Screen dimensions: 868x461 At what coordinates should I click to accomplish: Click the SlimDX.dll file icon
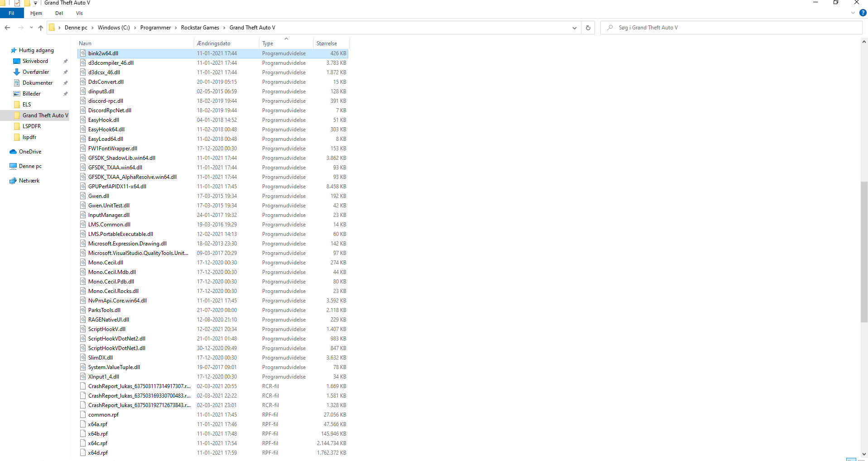point(83,358)
